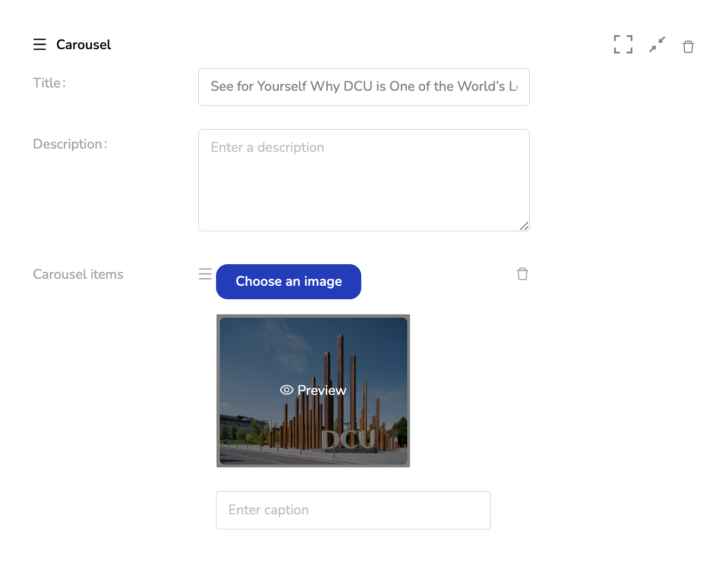This screenshot has height=564, width=728.
Task: Open fullscreen view of Carousel block
Action: [623, 44]
